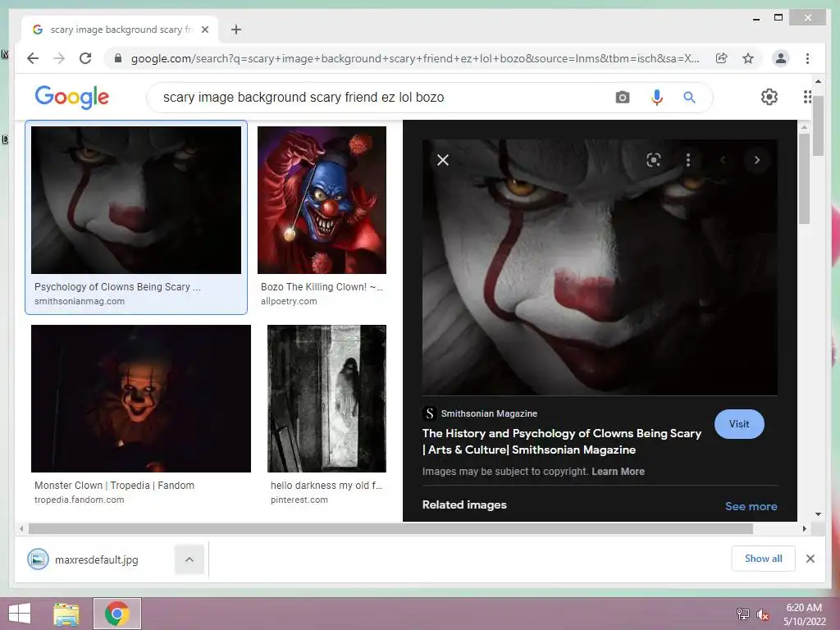Click the horizontal scrollbar

coord(390,529)
